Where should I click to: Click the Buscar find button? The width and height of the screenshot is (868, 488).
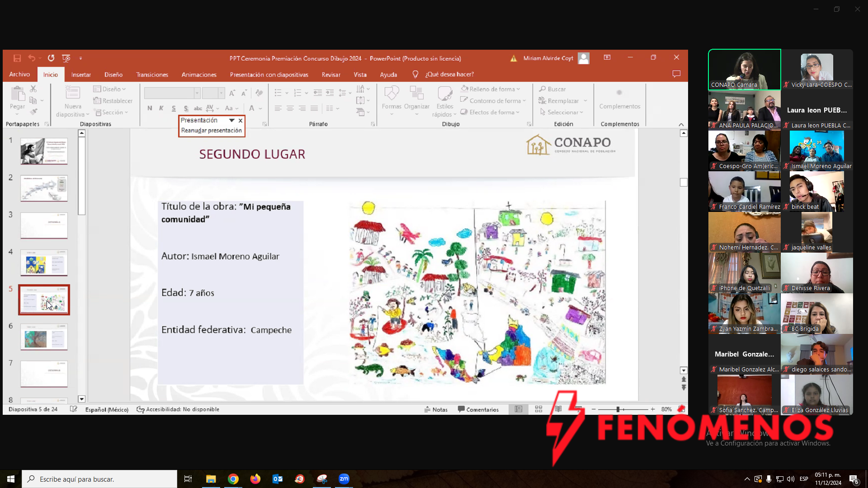[552, 89]
